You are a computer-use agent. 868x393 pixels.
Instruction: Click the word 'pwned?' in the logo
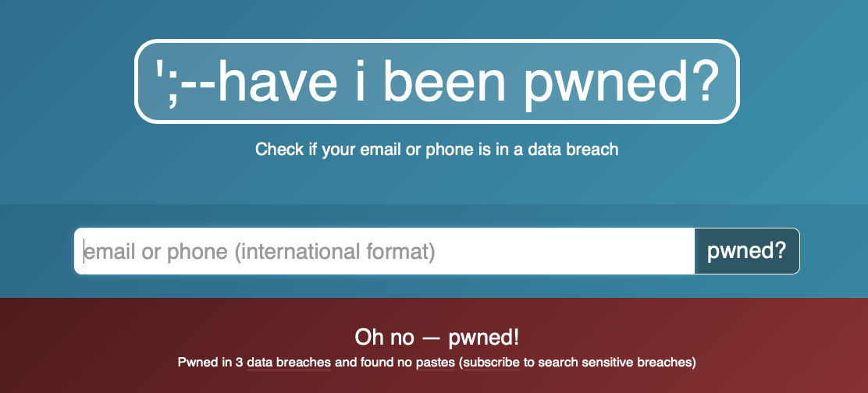pyautogui.click(x=622, y=83)
